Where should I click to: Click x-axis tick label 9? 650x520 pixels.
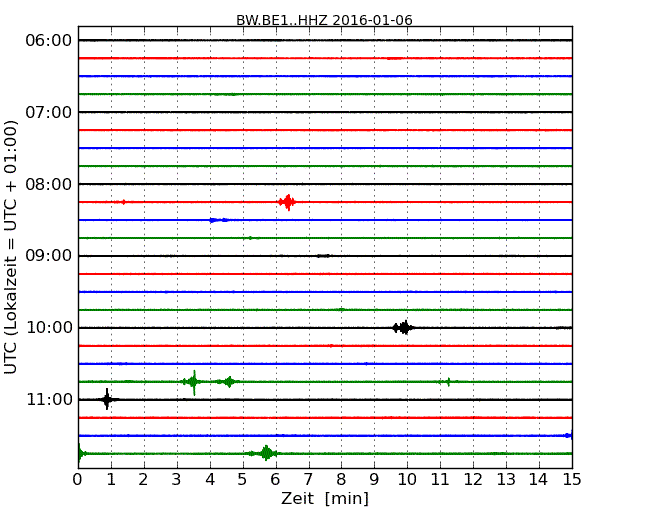coord(374,479)
